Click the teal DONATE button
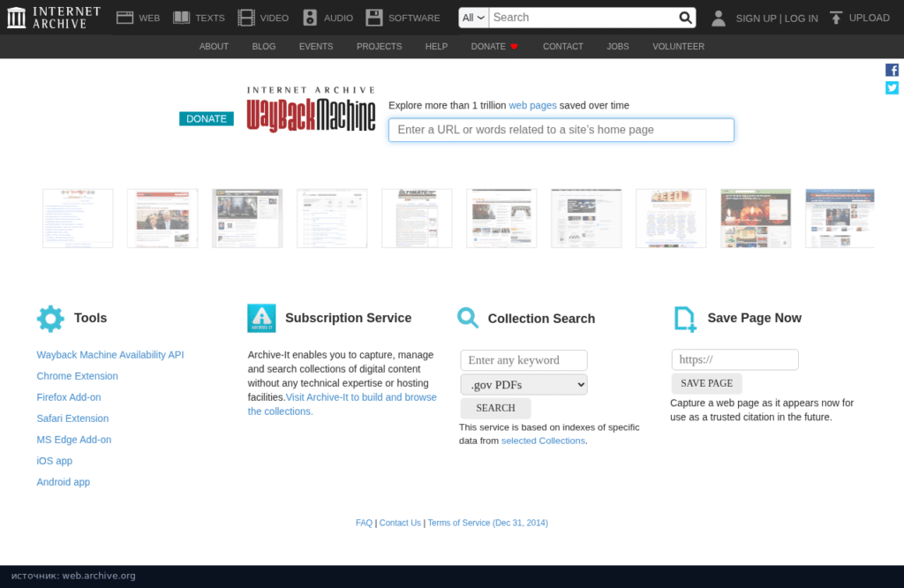Viewport: 904px width, 588px height. (x=207, y=119)
